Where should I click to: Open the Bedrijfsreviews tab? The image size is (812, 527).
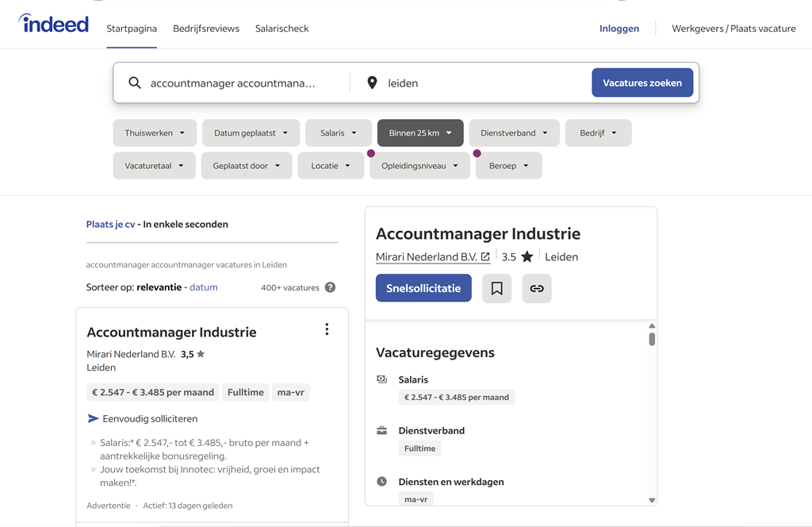206,29
